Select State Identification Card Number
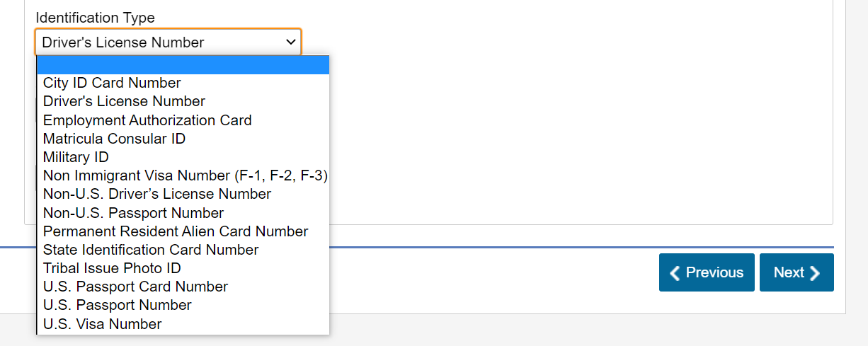This screenshot has height=346, width=868. pyautogui.click(x=183, y=250)
